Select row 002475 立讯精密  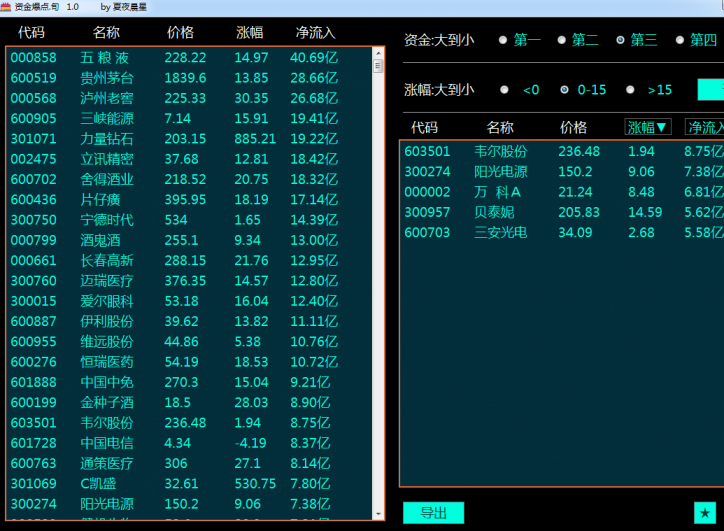coord(189,159)
